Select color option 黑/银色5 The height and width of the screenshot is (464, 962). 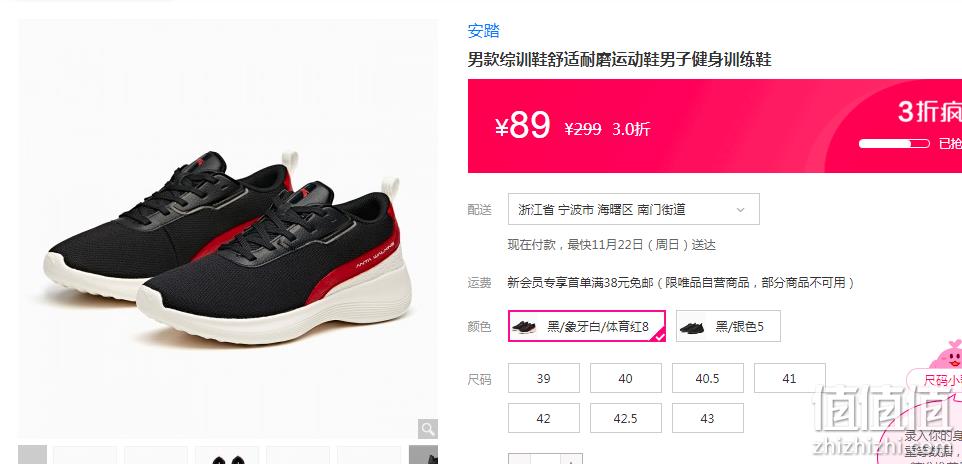pyautogui.click(x=728, y=326)
